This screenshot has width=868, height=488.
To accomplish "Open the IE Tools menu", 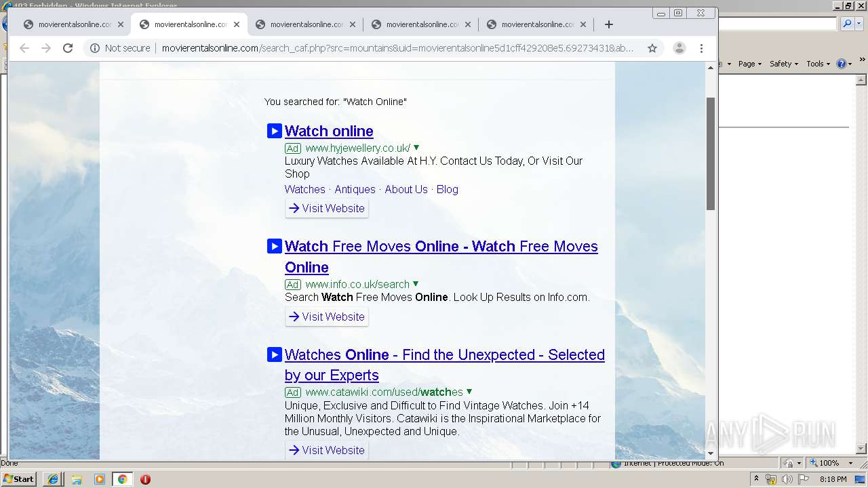I will pyautogui.click(x=818, y=64).
